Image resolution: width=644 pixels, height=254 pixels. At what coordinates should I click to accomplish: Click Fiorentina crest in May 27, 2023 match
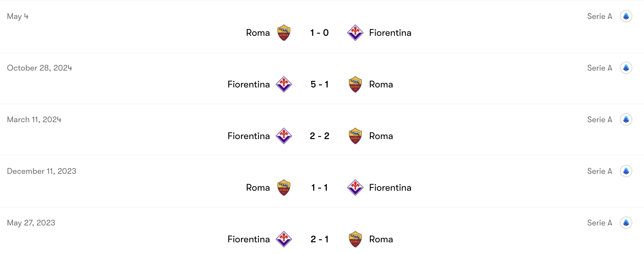click(x=284, y=239)
